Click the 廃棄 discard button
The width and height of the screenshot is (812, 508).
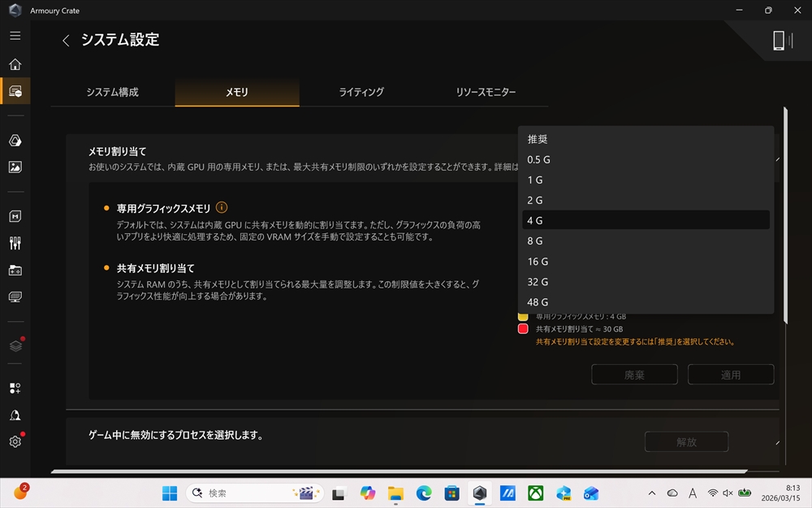tap(634, 374)
